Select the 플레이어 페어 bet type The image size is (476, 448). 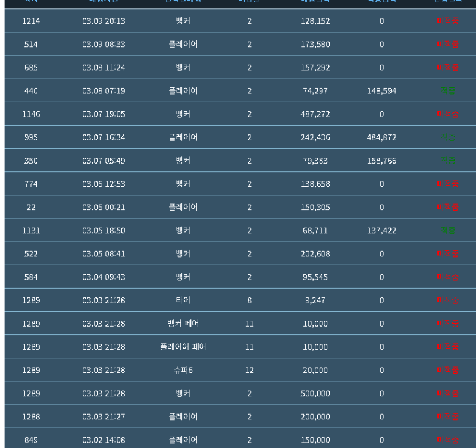[183, 347]
